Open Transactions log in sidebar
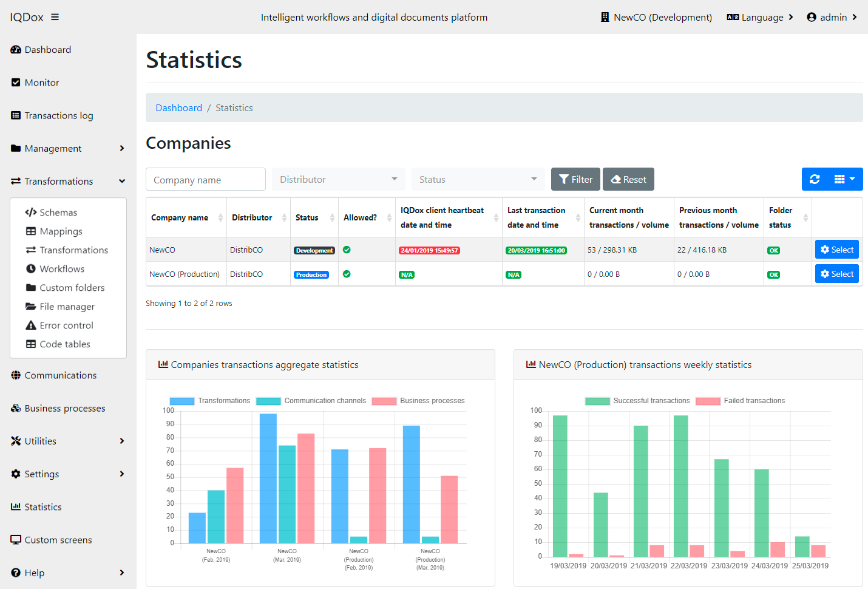The width and height of the screenshot is (868, 589). 58,115
